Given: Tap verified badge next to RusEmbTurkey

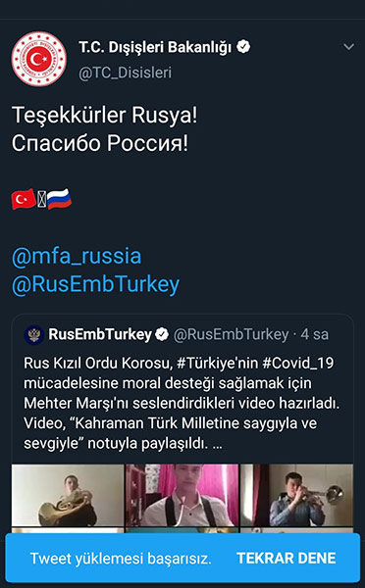Looking at the screenshot, I should click(162, 334).
